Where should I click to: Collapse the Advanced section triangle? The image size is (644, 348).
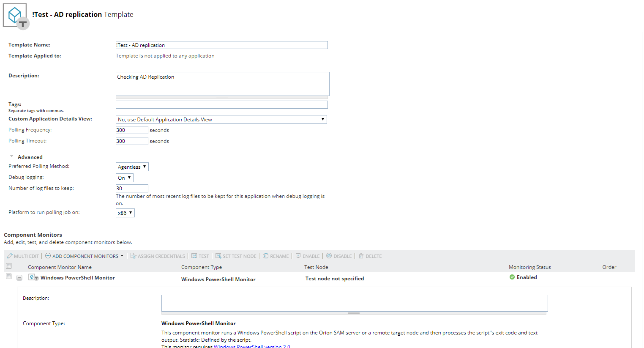[x=12, y=156]
